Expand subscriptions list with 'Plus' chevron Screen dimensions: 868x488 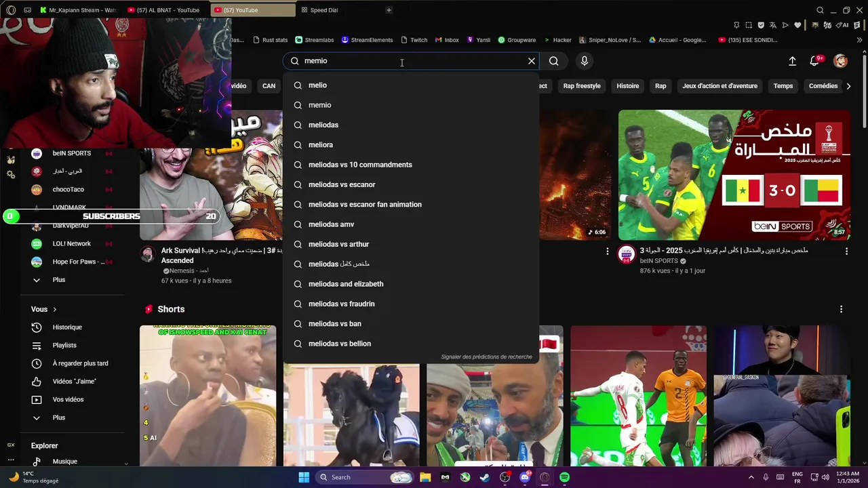37,280
